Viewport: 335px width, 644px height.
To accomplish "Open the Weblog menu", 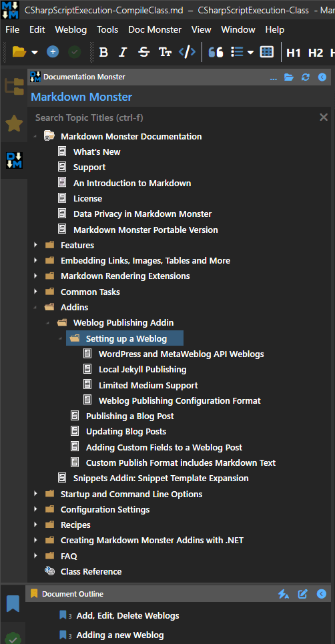I will coord(71,29).
